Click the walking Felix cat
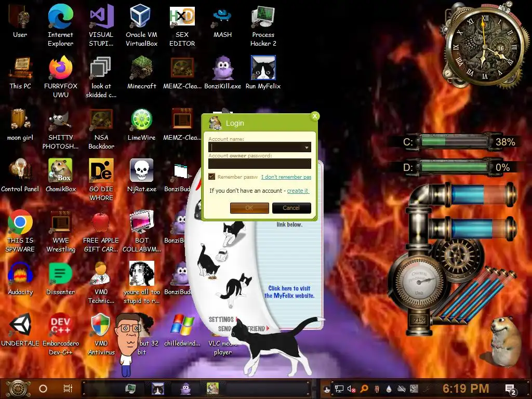This screenshot has width=532, height=399. [275, 347]
